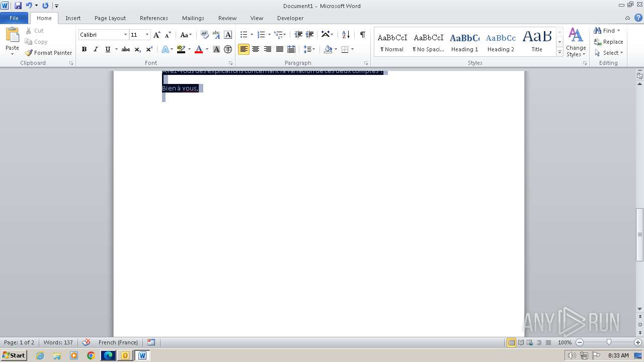644x362 pixels.
Task: Open Borders dropdown arrow
Action: [352, 49]
